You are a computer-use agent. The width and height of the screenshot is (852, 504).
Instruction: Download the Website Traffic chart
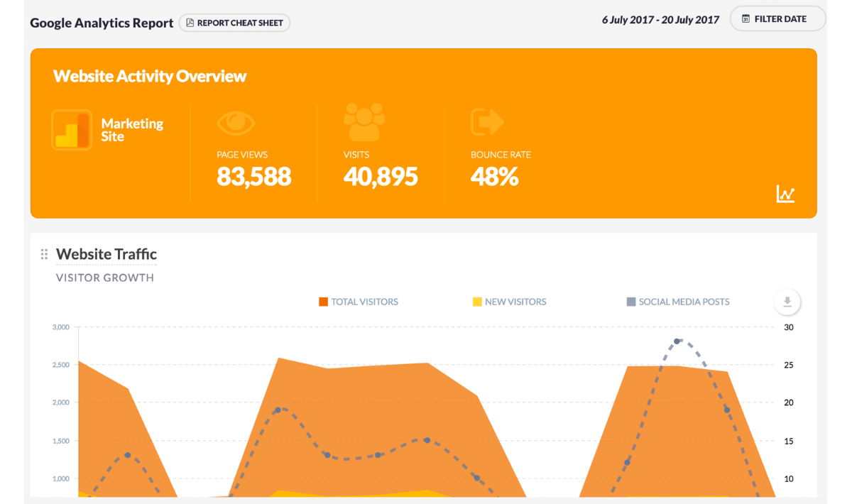(787, 302)
